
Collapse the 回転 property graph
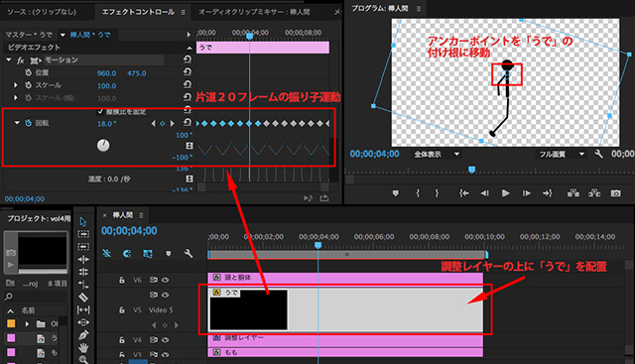pyautogui.click(x=17, y=123)
